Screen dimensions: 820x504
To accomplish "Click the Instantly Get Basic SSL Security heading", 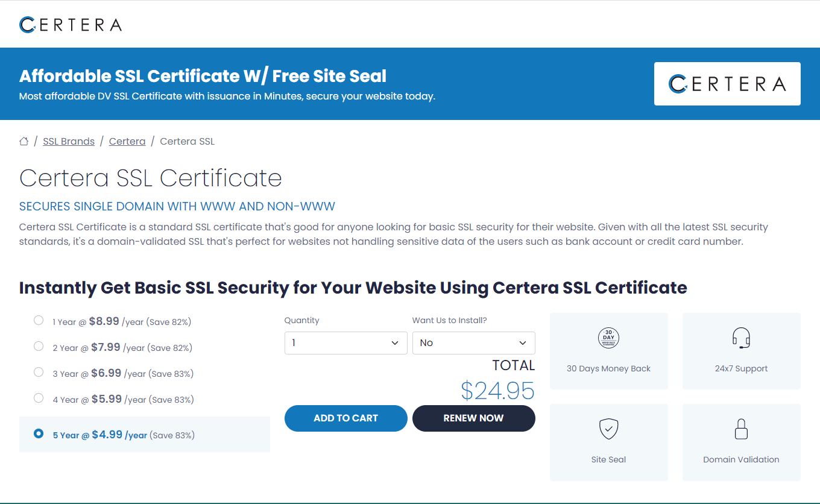I will (x=353, y=288).
